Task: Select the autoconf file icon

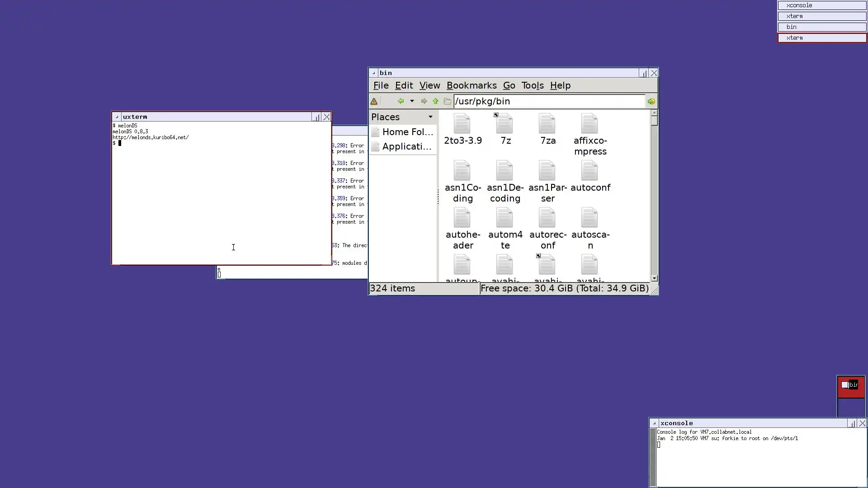Action: point(590,172)
